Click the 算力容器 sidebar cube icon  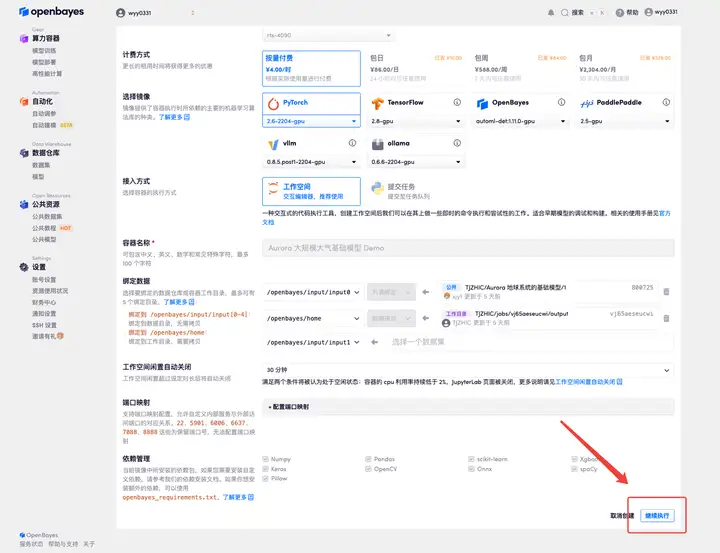pyautogui.click(x=24, y=38)
